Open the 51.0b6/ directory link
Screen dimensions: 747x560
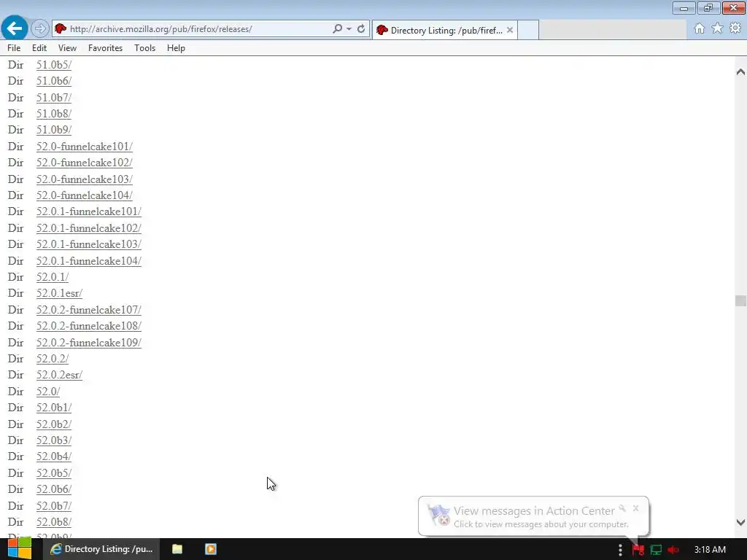tap(54, 81)
